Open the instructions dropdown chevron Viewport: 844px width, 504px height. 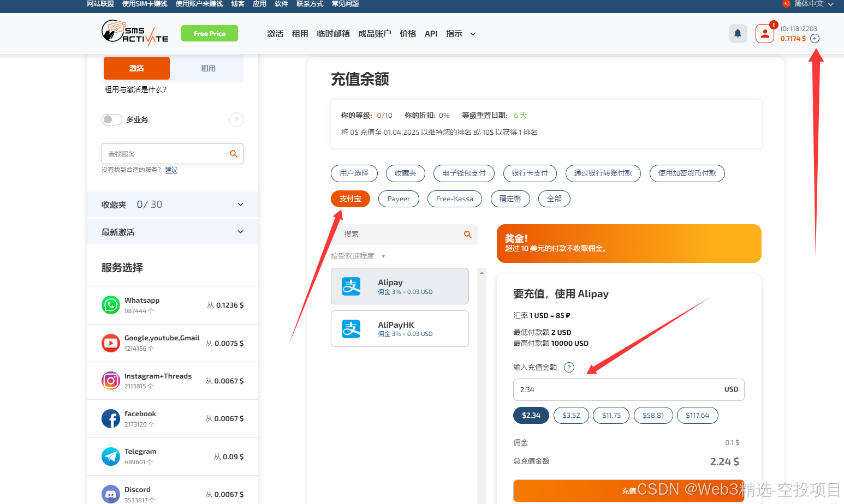point(473,34)
